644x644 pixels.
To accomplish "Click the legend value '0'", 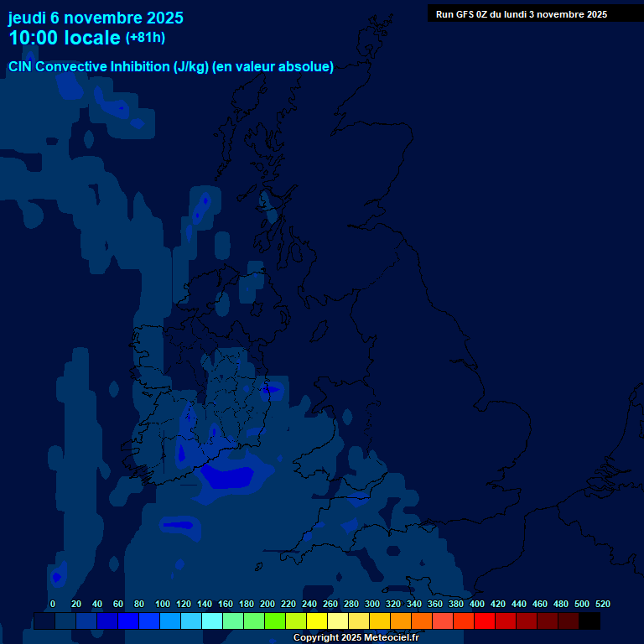I will (x=53, y=604).
